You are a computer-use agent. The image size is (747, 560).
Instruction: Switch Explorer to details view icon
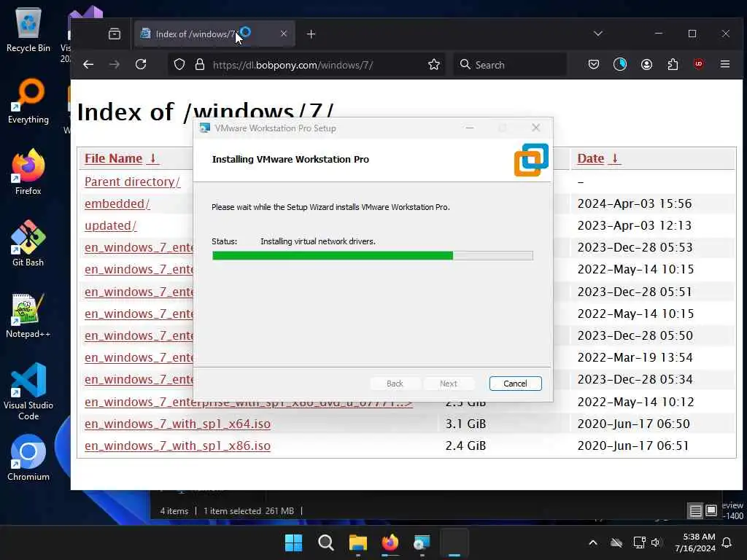(695, 511)
